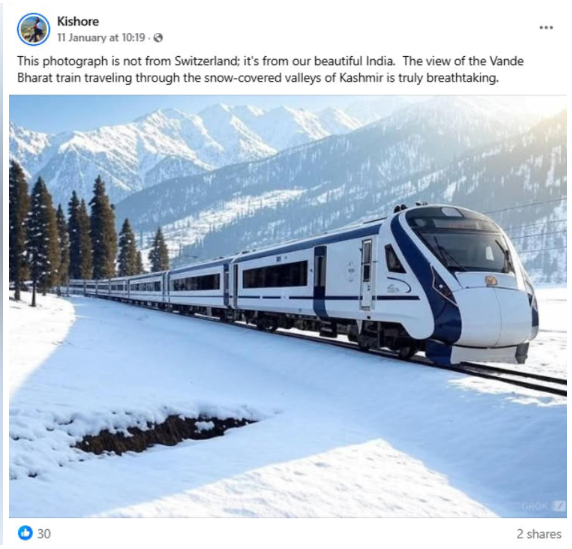Open the three-dot post options menu

pos(546,27)
